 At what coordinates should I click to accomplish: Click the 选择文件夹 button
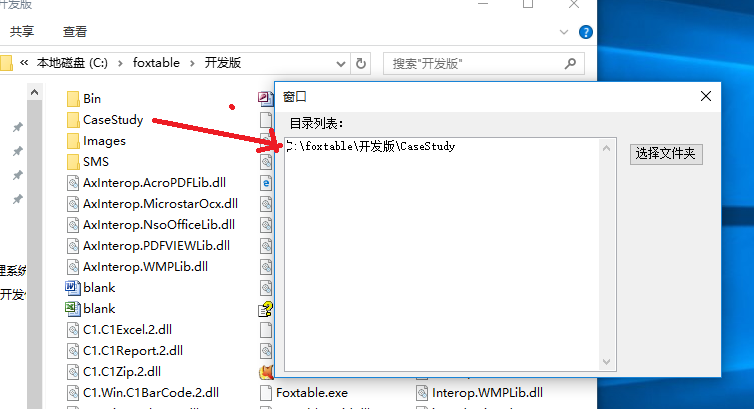pyautogui.click(x=666, y=154)
